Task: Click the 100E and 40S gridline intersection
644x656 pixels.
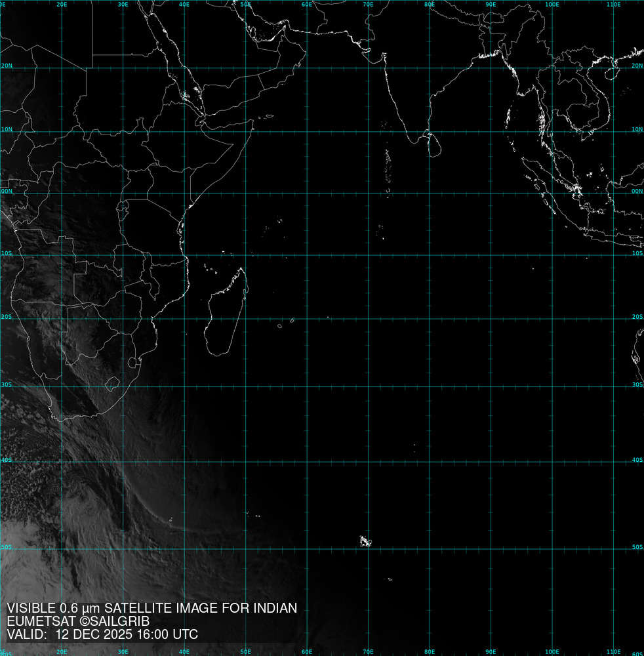Action: [552, 462]
